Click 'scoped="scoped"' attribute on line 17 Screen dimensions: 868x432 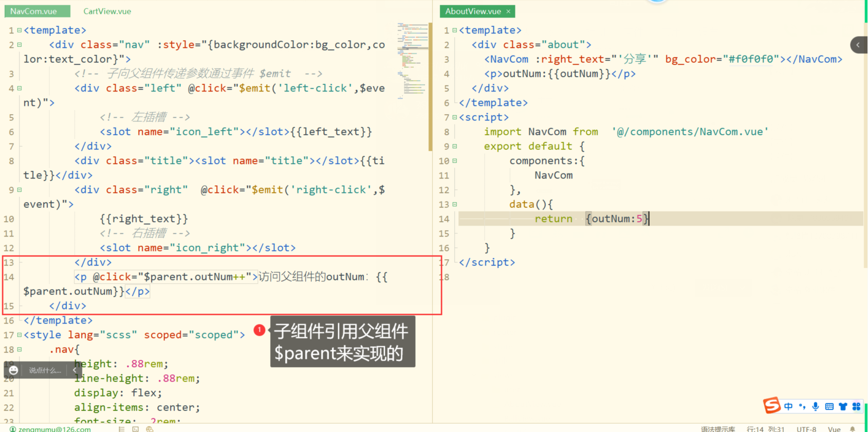pos(191,335)
